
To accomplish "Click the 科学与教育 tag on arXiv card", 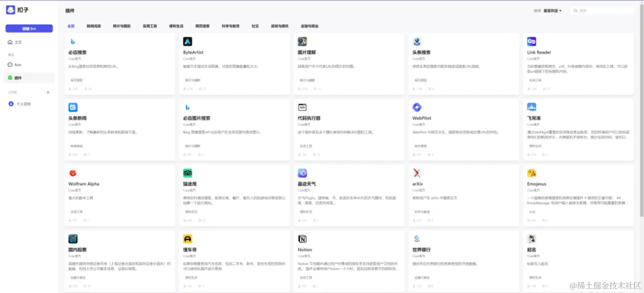I will (422, 212).
